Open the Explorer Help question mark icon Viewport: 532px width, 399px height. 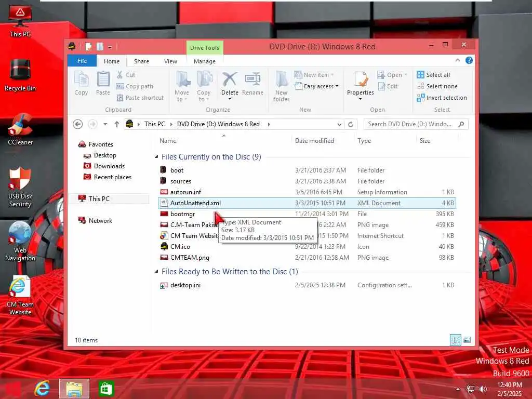(x=469, y=60)
